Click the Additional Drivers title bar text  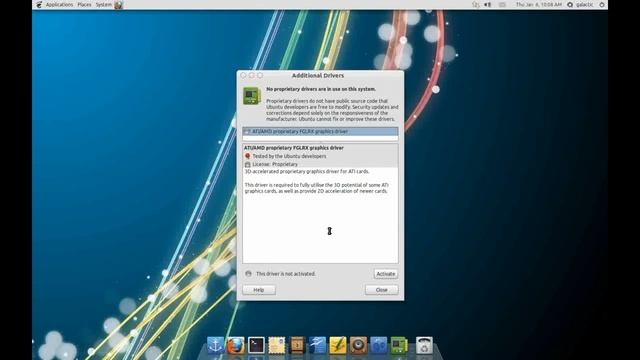point(318,76)
